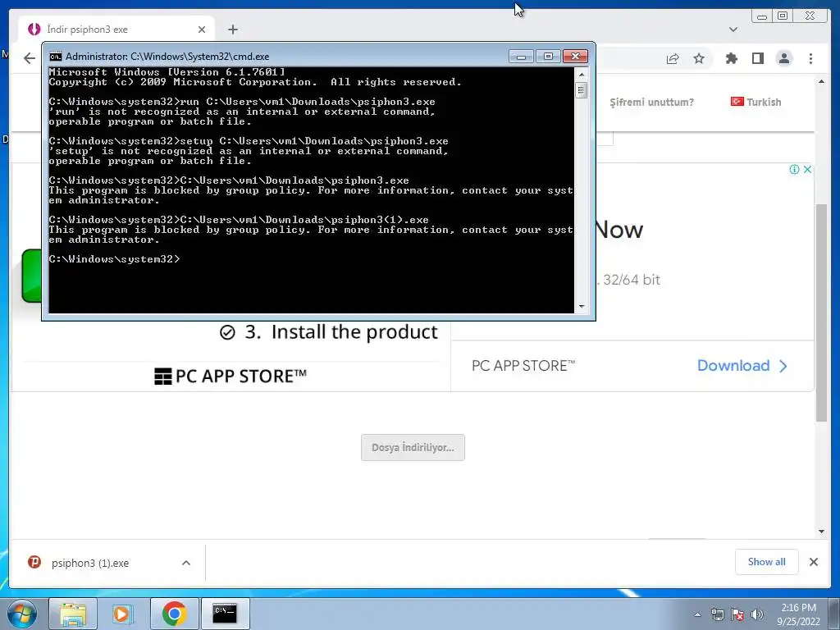Click the command prompt input line

[311, 259]
